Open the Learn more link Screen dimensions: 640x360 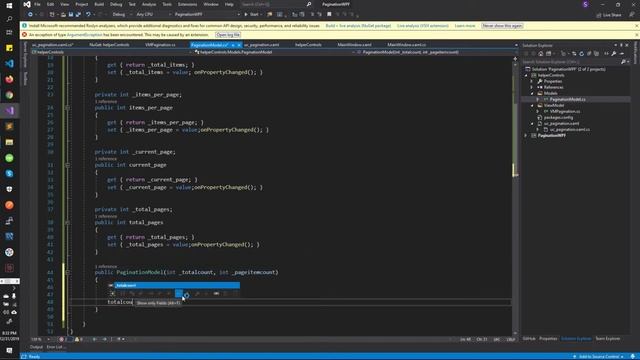click(465, 26)
